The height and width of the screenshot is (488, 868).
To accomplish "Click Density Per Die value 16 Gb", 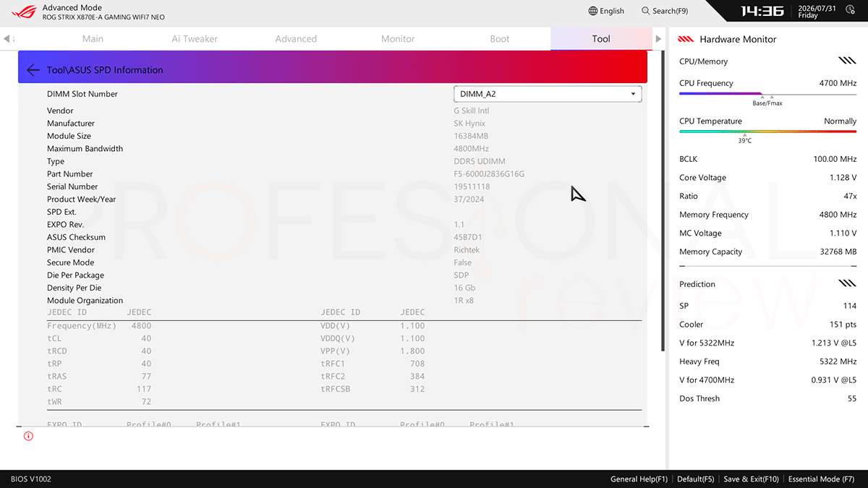I will pyautogui.click(x=464, y=288).
